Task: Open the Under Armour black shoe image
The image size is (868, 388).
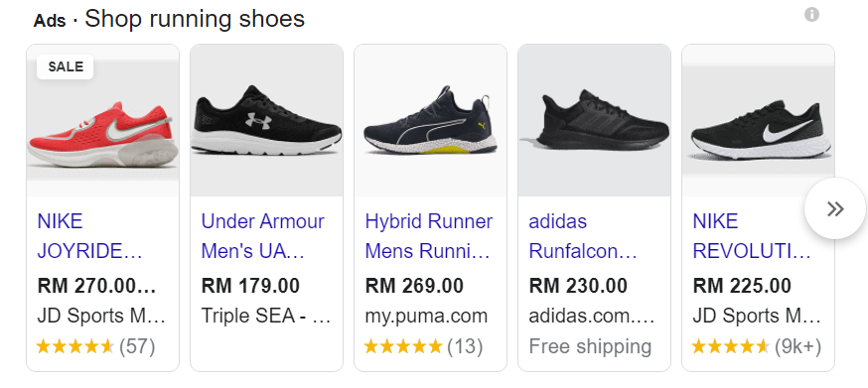Action: [267, 120]
